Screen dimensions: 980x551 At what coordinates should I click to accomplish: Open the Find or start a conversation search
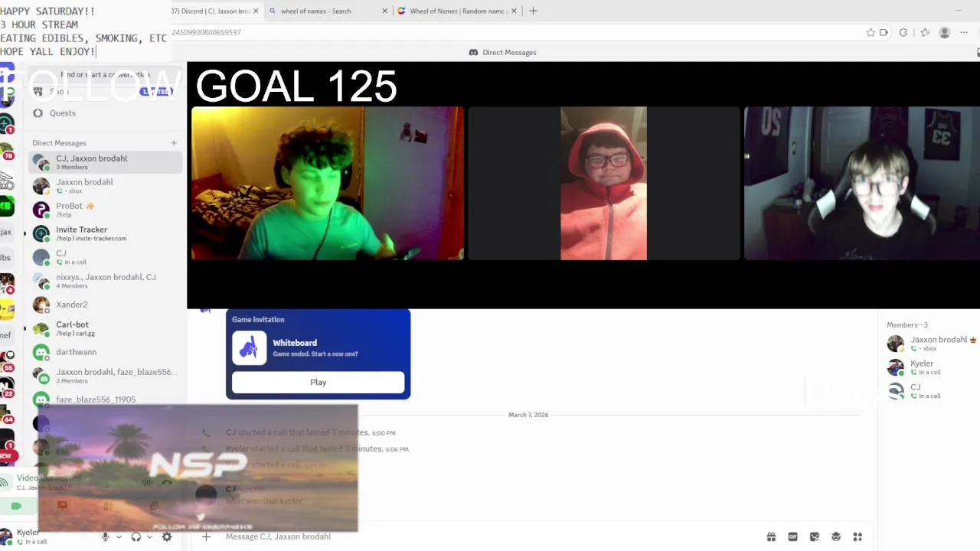(106, 75)
